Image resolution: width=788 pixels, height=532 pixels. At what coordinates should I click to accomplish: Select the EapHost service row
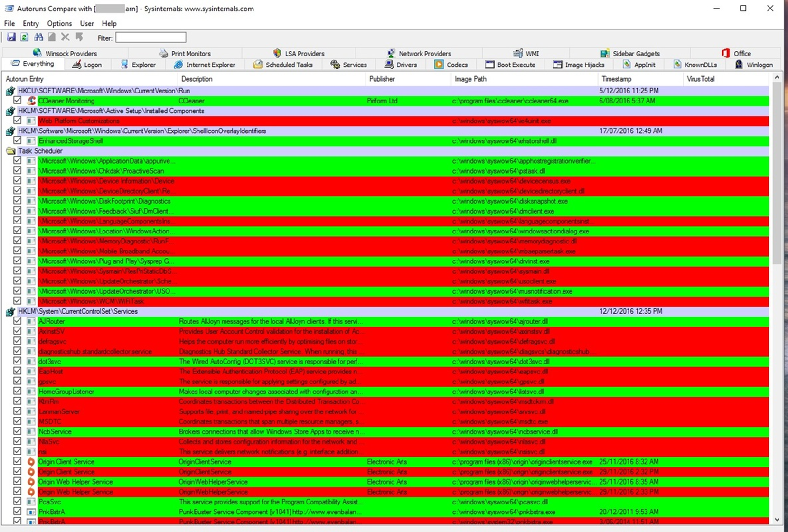(x=386, y=371)
